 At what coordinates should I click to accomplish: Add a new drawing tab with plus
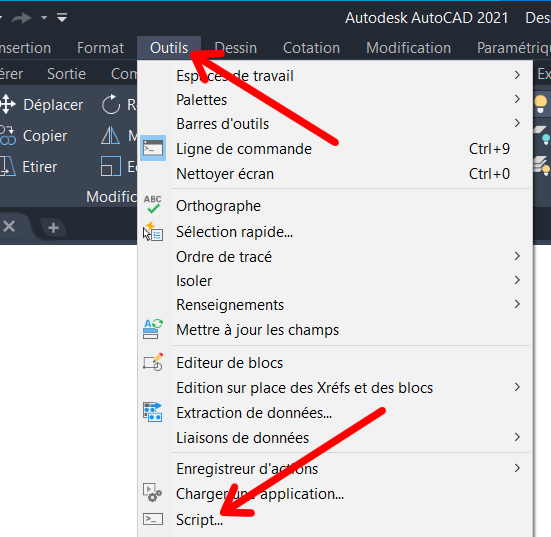(x=53, y=228)
